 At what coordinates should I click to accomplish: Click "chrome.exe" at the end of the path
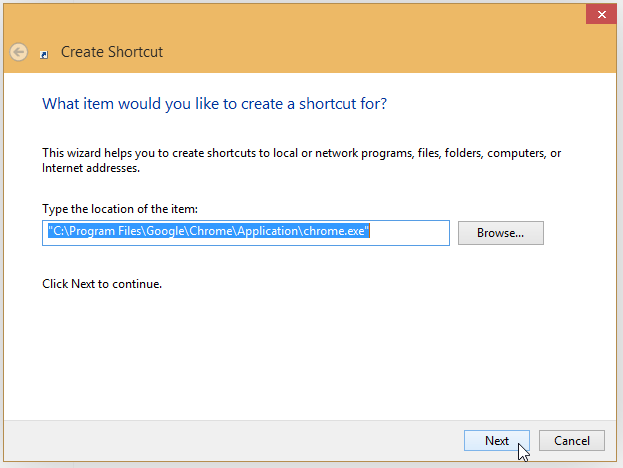[334, 231]
